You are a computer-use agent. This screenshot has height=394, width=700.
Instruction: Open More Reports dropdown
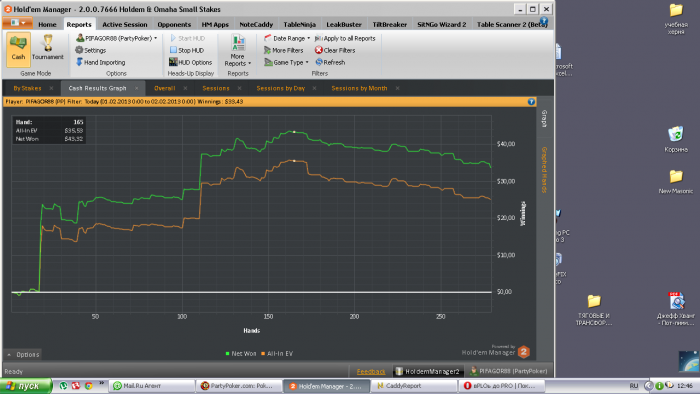(x=238, y=50)
